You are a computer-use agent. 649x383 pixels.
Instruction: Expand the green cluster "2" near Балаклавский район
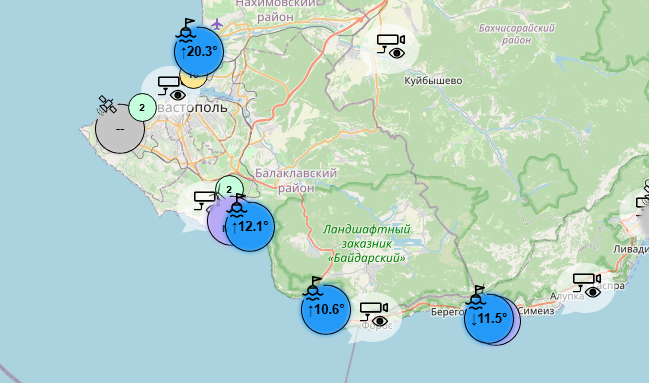coord(229,190)
